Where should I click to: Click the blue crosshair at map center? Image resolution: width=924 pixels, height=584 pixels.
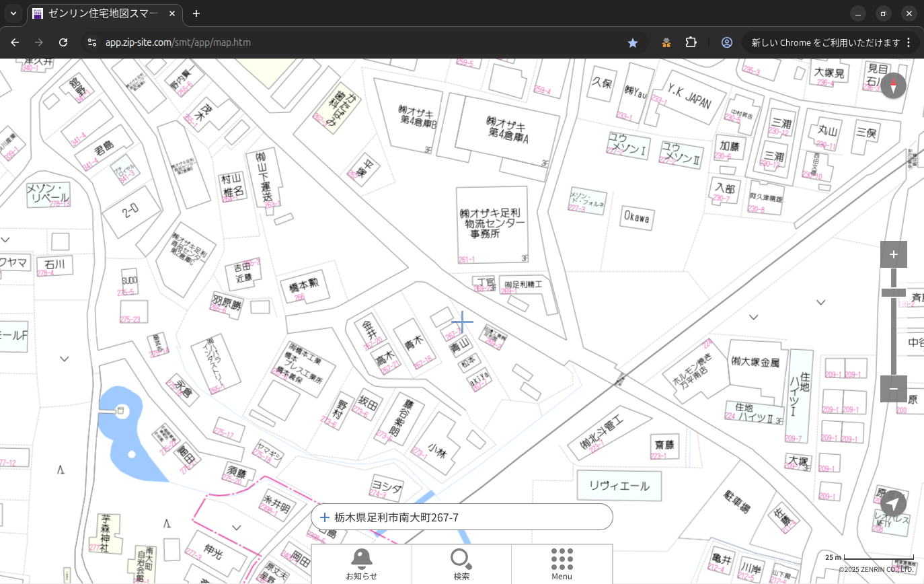462,322
